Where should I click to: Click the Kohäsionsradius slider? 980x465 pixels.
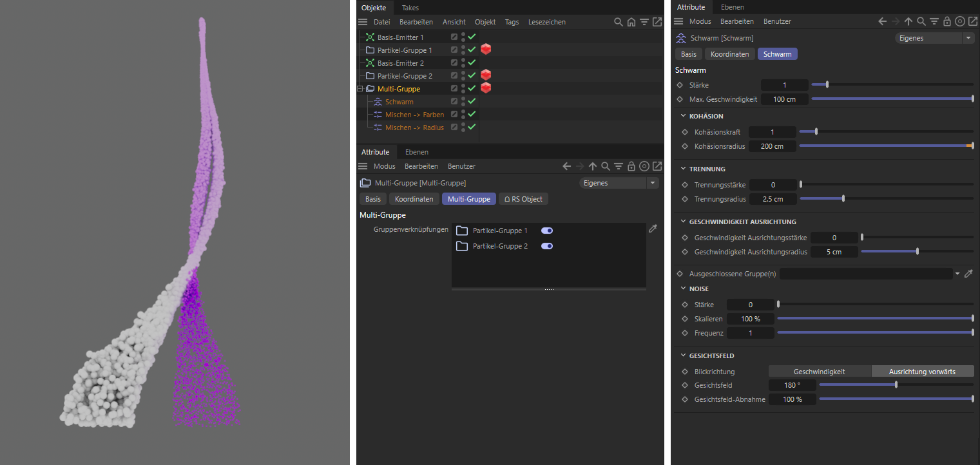pyautogui.click(x=886, y=146)
